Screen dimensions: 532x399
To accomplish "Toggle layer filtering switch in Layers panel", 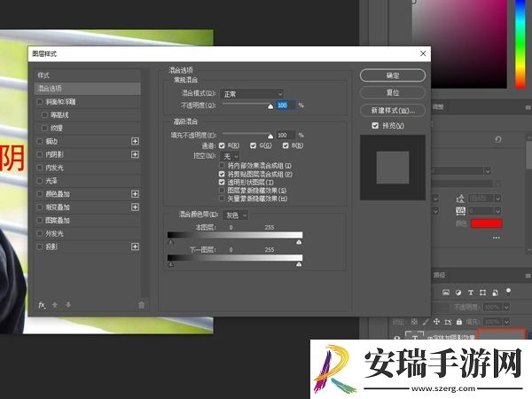I will (x=508, y=291).
